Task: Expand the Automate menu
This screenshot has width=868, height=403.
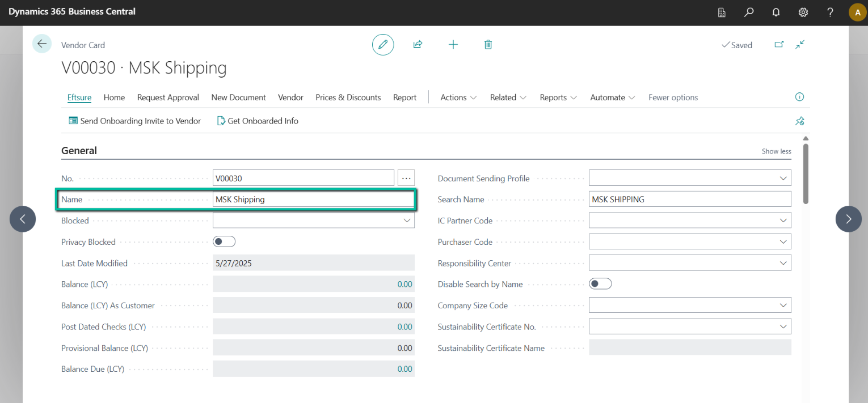Action: 613,97
